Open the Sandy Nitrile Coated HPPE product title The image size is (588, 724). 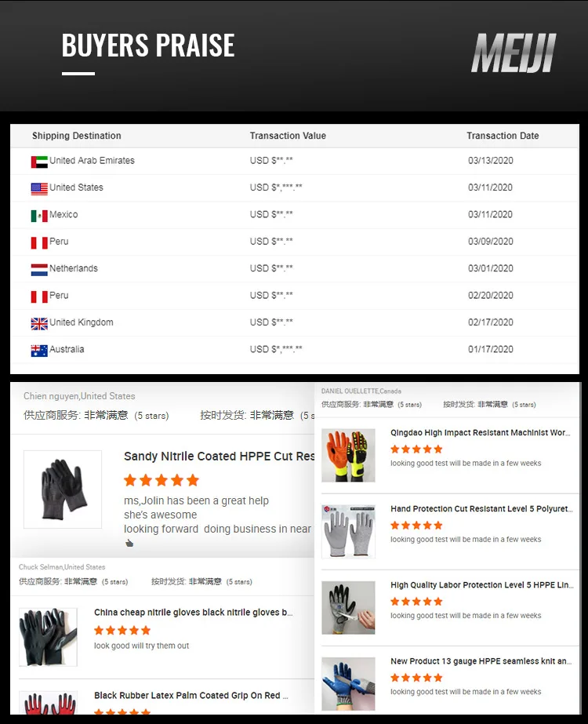point(219,457)
